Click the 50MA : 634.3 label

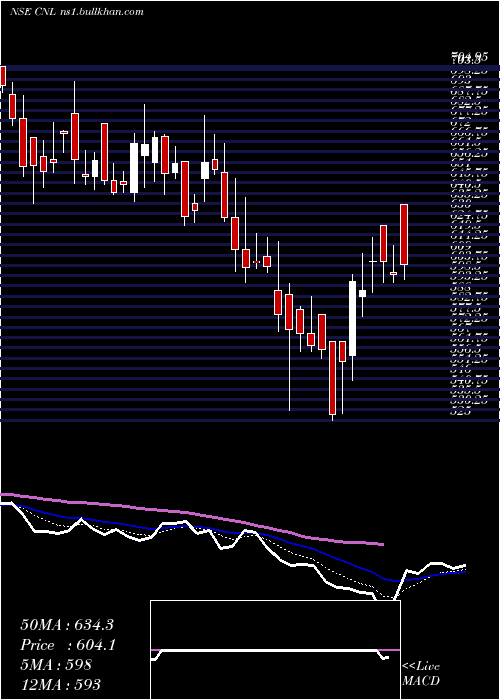67,624
